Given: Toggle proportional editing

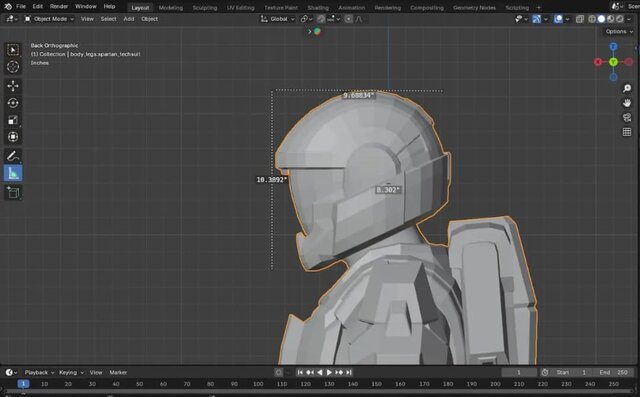Looking at the screenshot, I should tap(348, 19).
